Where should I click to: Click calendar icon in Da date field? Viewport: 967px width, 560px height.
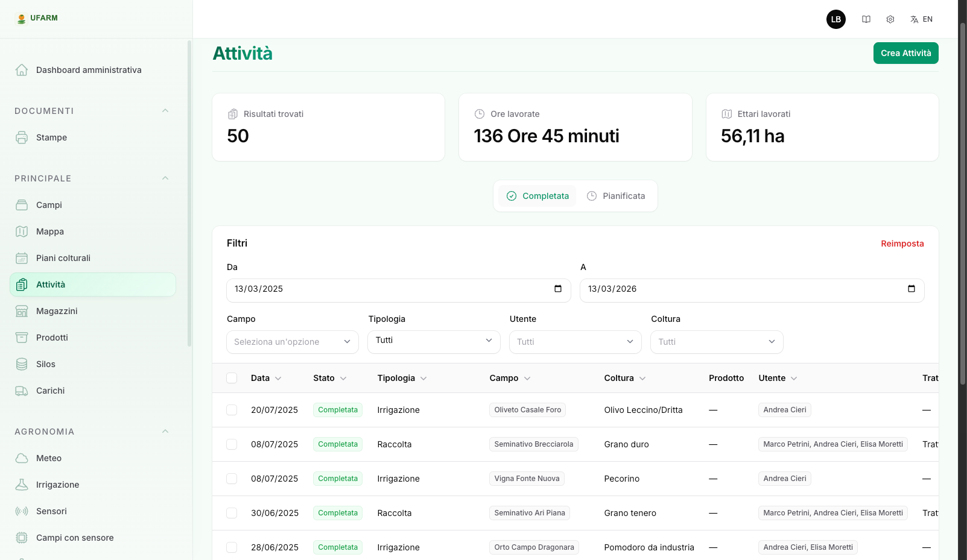(558, 289)
